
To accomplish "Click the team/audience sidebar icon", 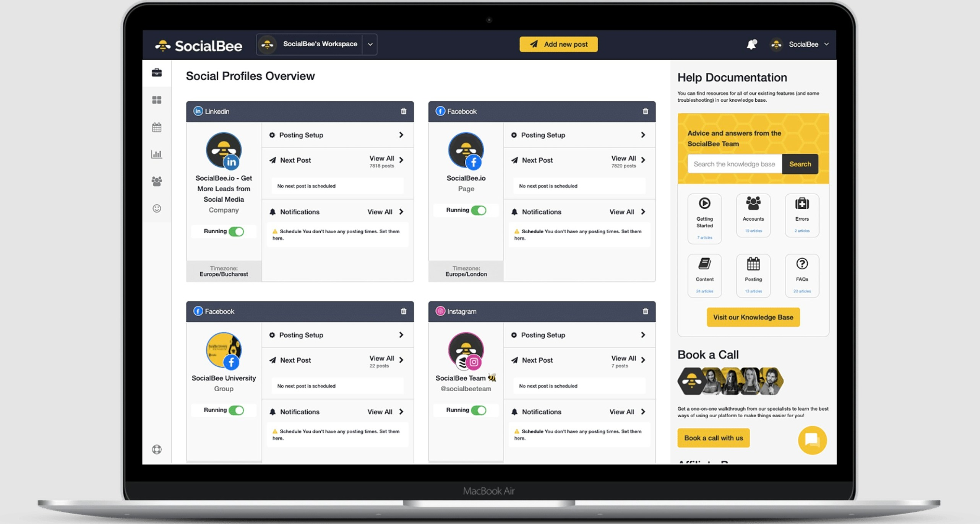I will (157, 181).
